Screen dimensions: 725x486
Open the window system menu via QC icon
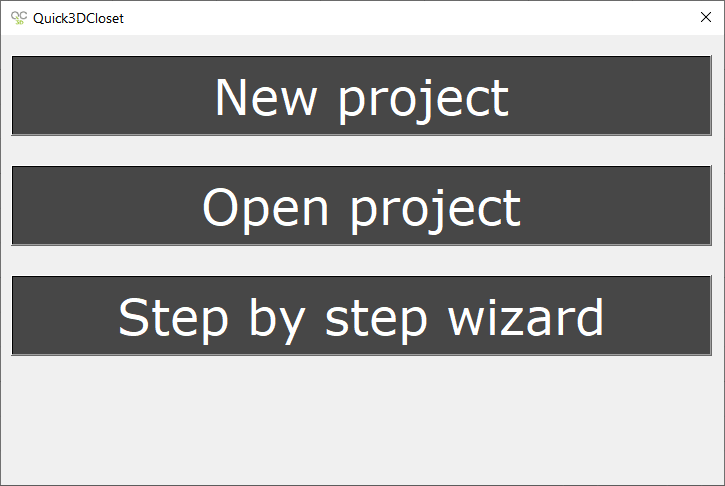click(x=18, y=18)
